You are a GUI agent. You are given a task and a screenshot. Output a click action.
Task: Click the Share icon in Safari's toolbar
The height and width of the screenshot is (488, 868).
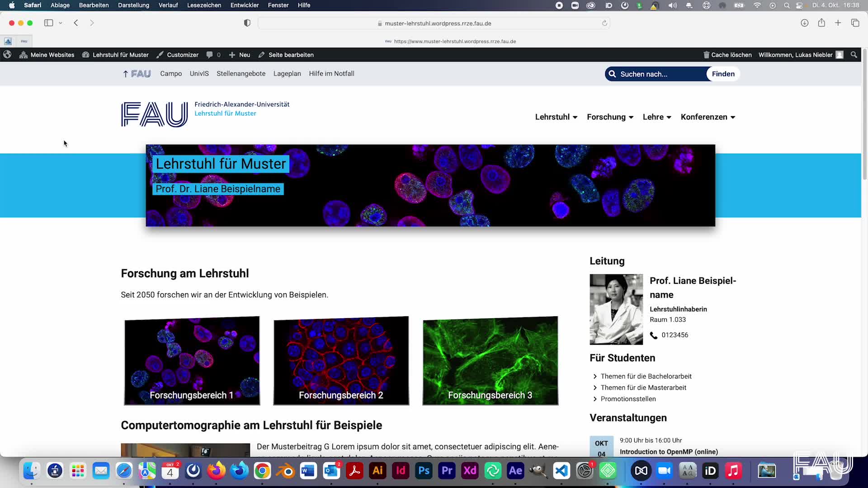[821, 23]
